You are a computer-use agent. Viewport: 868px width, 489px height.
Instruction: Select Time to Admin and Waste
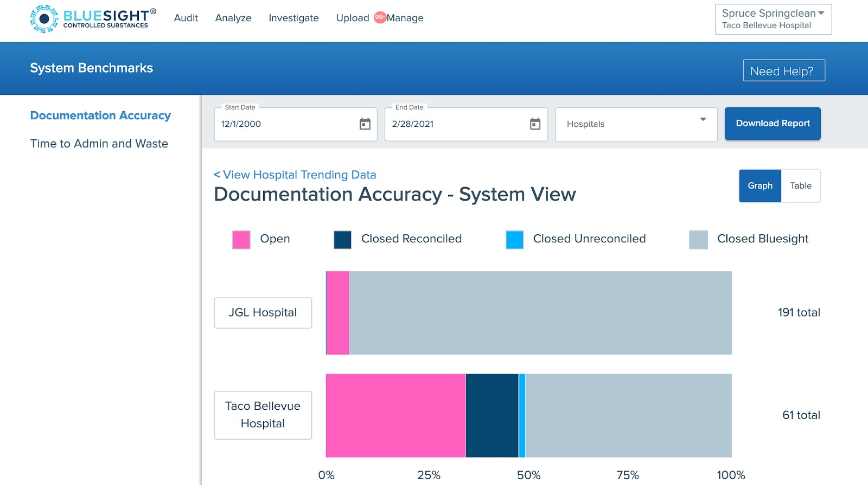click(99, 144)
